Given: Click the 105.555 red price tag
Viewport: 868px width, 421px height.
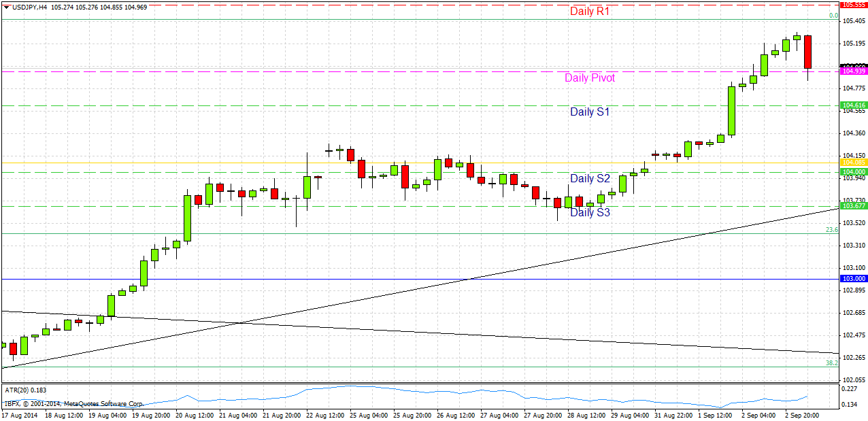Looking at the screenshot, I should tap(852, 5).
